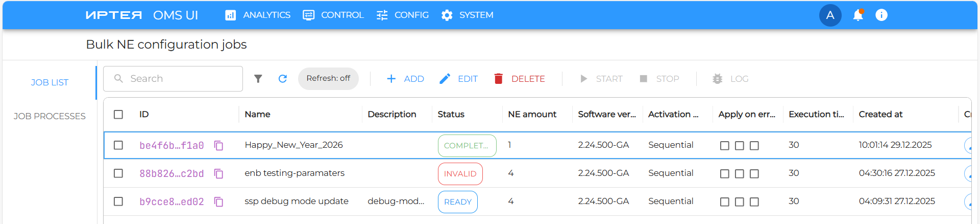Click the debug-mod... description cell
980x224 pixels.
coord(396,201)
